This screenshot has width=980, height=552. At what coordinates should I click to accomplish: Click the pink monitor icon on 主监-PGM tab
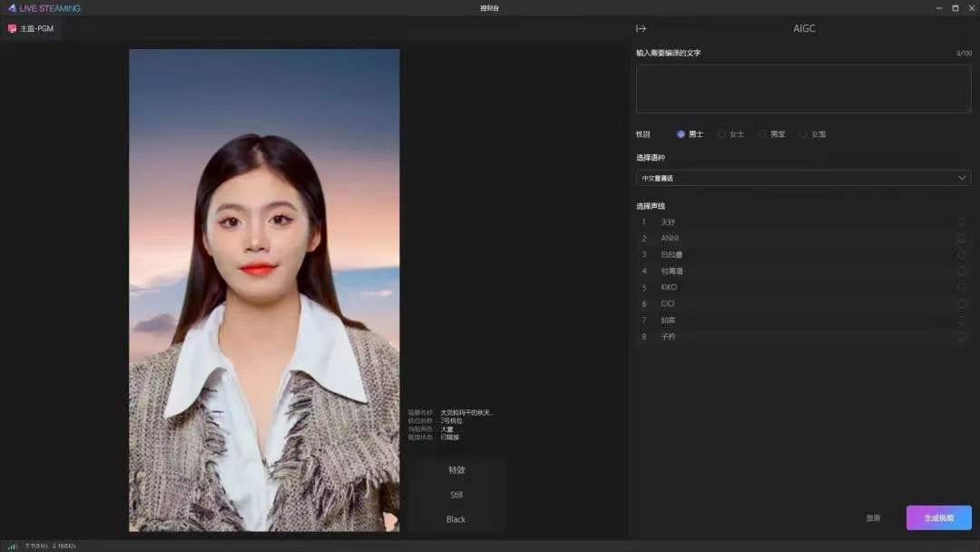pyautogui.click(x=12, y=28)
